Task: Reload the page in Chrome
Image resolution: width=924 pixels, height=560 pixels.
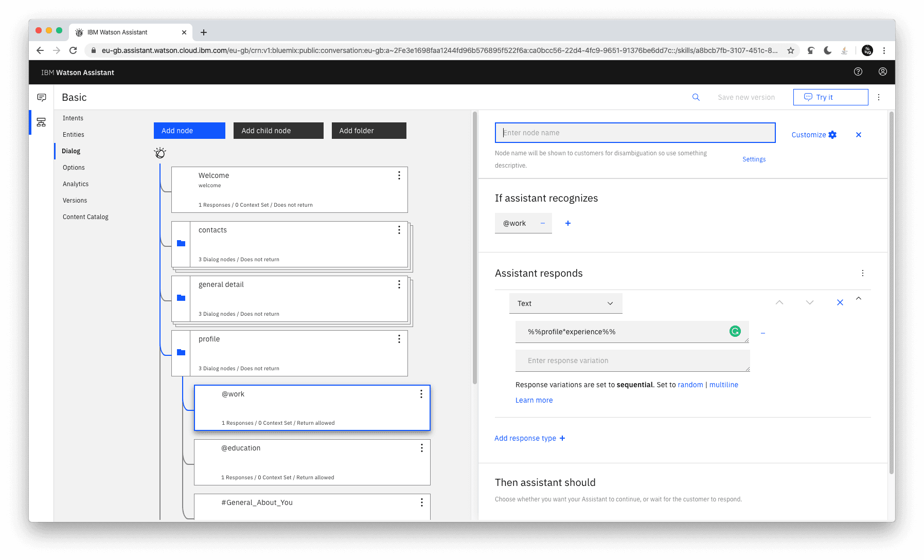Action: 73,50
